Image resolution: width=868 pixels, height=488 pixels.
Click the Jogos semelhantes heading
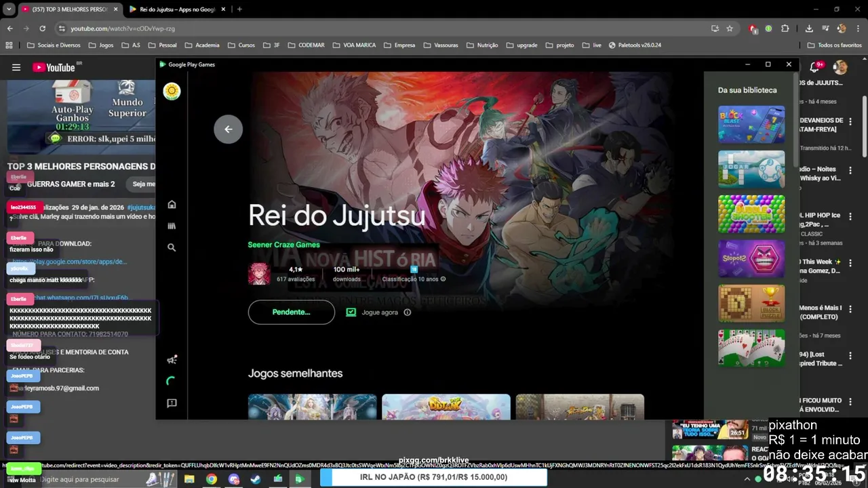tap(295, 373)
